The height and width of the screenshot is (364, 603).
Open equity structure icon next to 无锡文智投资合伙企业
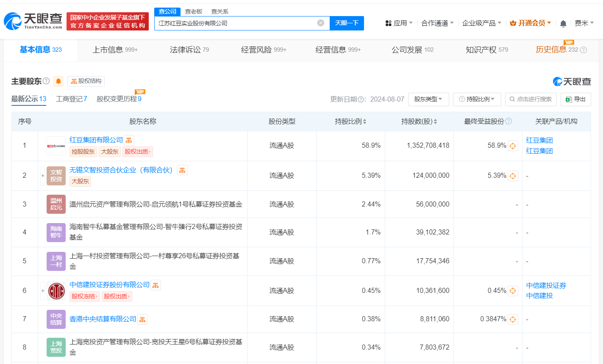[x=182, y=170]
